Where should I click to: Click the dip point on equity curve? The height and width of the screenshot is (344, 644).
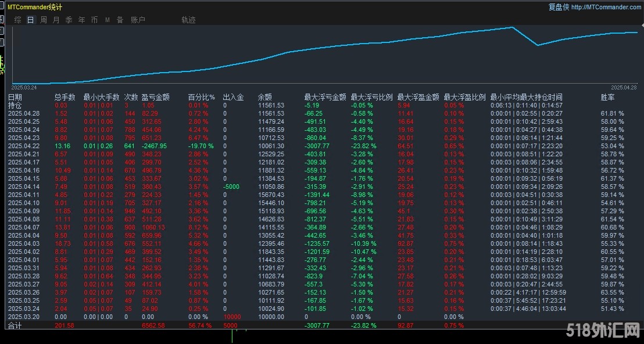538,45
